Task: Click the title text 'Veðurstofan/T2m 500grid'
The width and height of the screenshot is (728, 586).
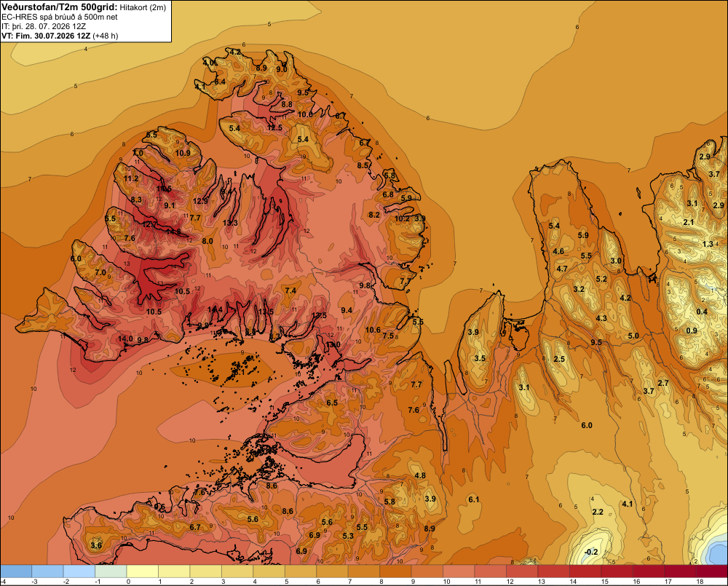Action: point(60,7)
